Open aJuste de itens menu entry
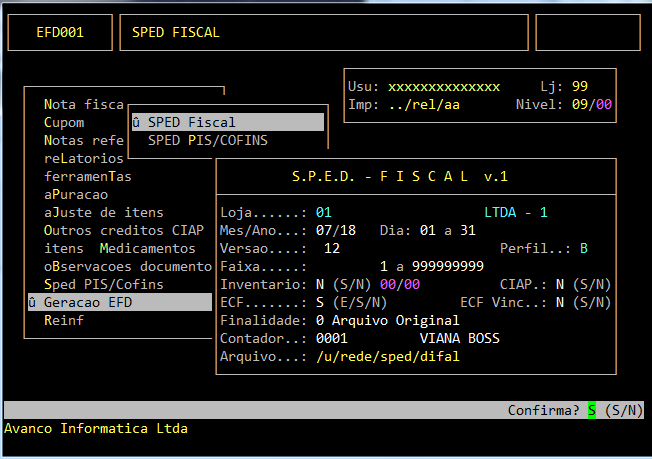Screen dimensions: 652x459 click(x=103, y=212)
